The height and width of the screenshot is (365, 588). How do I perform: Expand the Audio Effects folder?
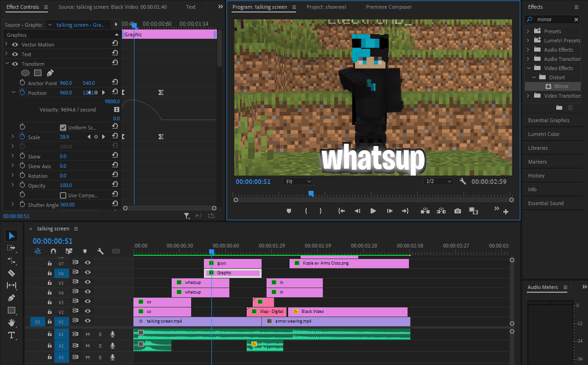click(x=529, y=50)
